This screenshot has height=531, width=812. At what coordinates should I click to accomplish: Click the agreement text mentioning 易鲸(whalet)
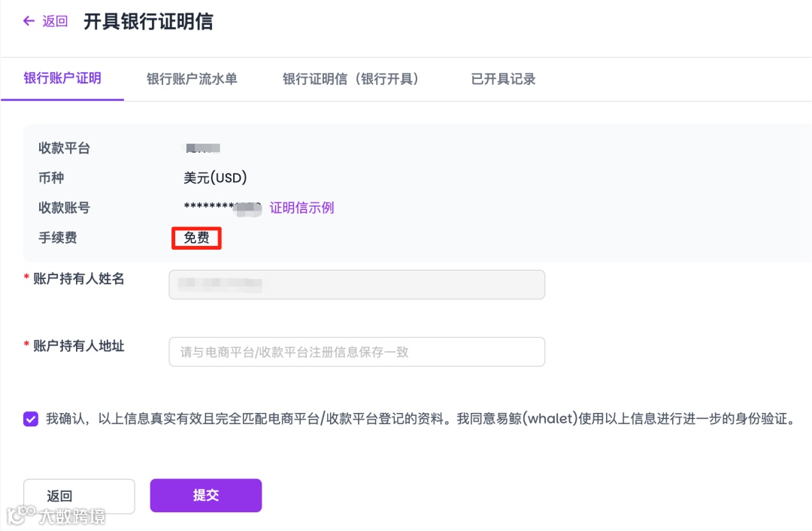click(x=420, y=419)
